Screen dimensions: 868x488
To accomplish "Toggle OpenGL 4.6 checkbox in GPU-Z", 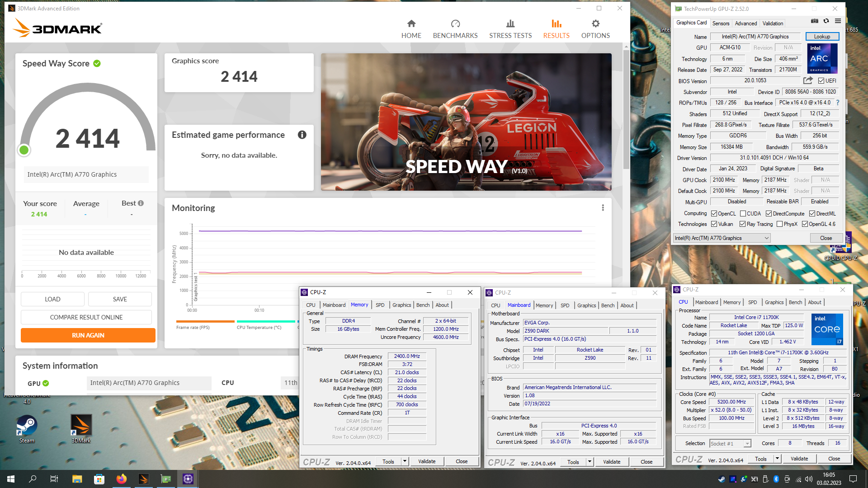I will 805,224.
